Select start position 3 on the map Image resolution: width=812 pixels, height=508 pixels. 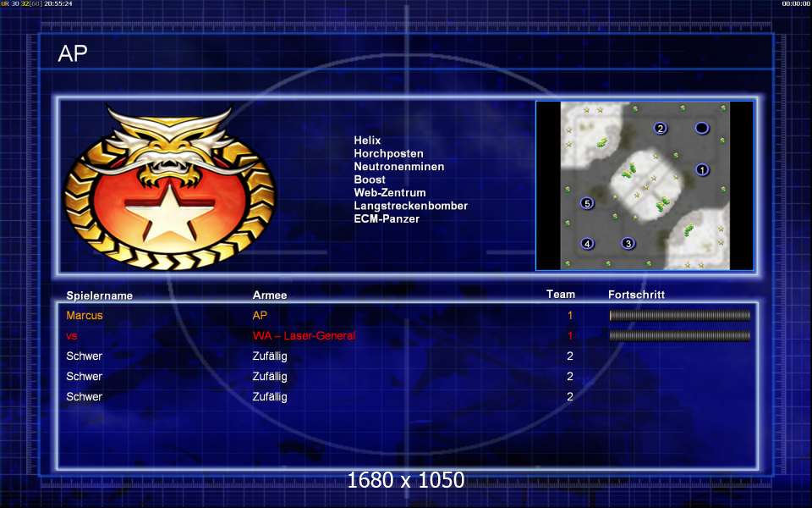(628, 243)
